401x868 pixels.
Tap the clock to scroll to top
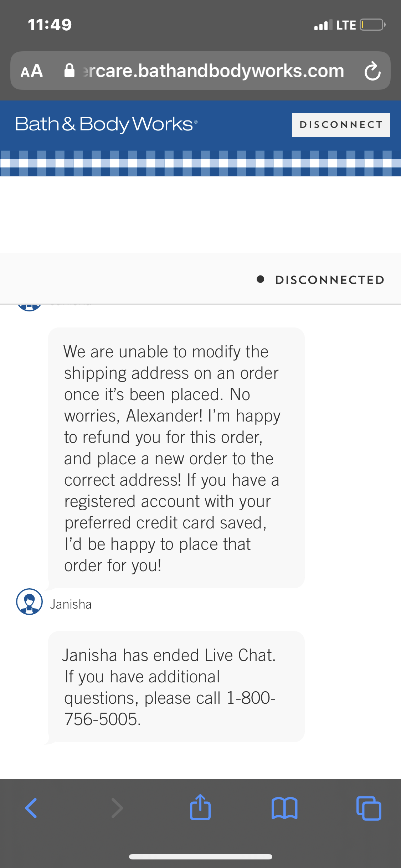point(49,24)
